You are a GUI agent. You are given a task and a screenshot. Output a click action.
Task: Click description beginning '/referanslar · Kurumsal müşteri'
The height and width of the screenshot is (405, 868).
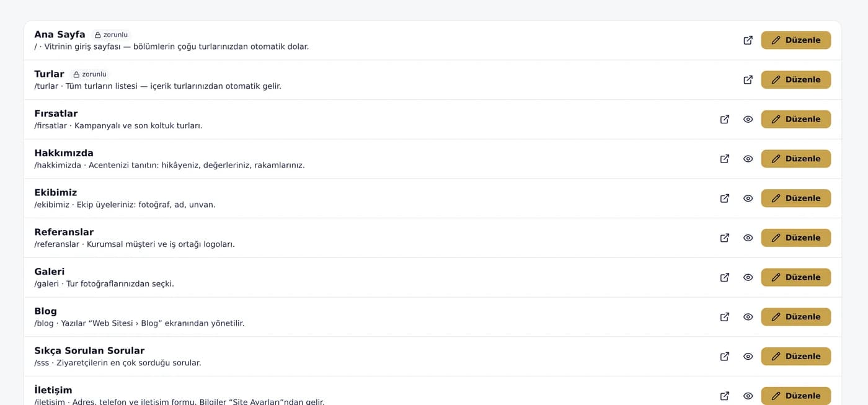coord(135,244)
